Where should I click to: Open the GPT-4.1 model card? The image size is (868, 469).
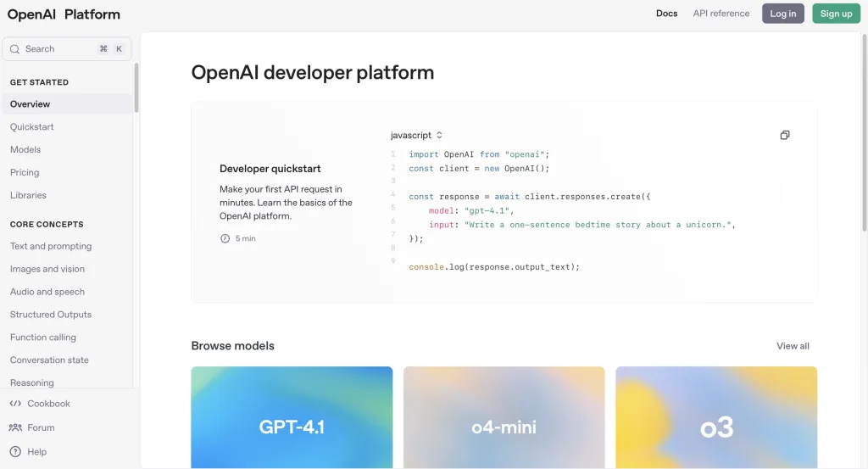click(292, 417)
